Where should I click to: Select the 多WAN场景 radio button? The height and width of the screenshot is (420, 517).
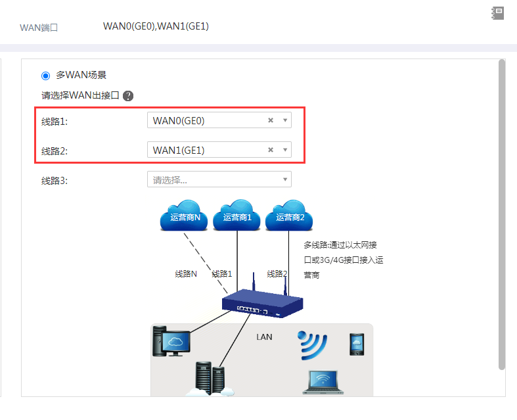click(45, 76)
